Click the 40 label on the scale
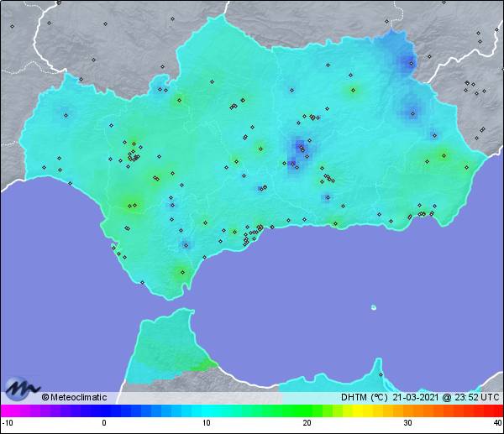 (498, 423)
